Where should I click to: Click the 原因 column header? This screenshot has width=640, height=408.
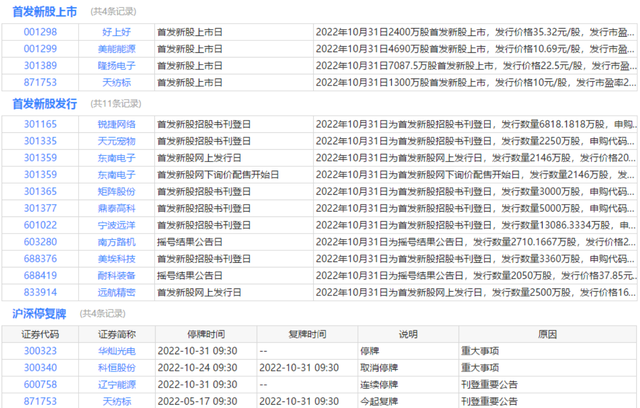click(547, 334)
